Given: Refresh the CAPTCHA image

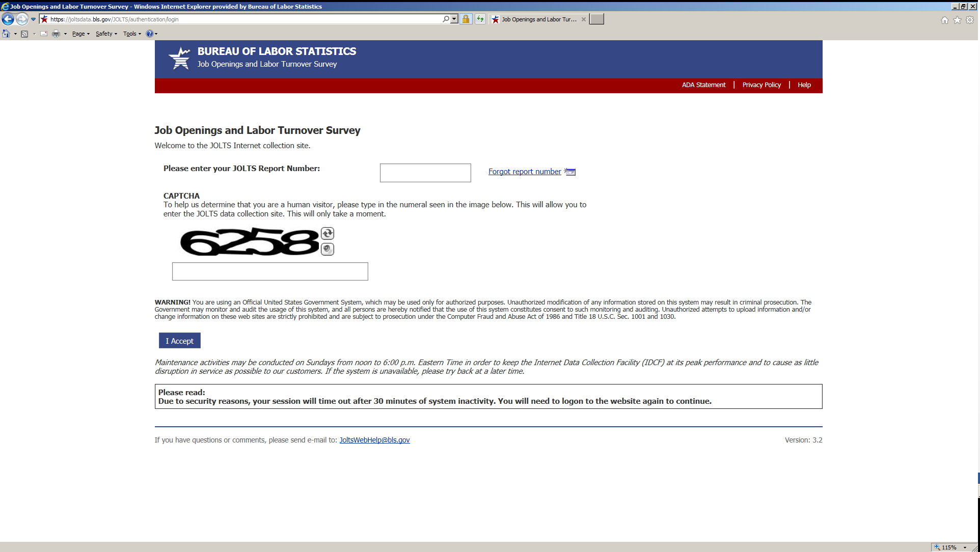Looking at the screenshot, I should pyautogui.click(x=328, y=233).
